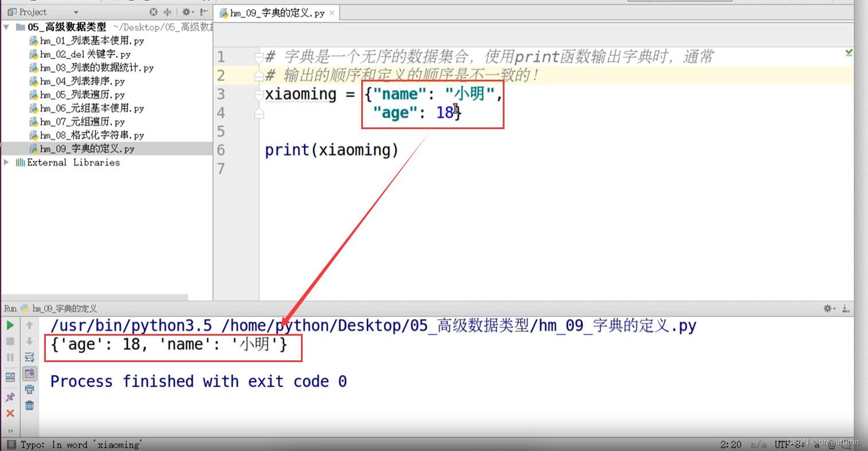
Task: Click line number 5 in the gutter
Action: 221,132
